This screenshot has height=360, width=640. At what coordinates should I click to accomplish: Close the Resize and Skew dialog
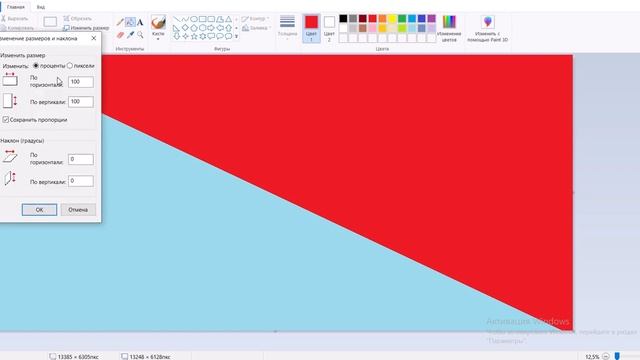[x=93, y=38]
